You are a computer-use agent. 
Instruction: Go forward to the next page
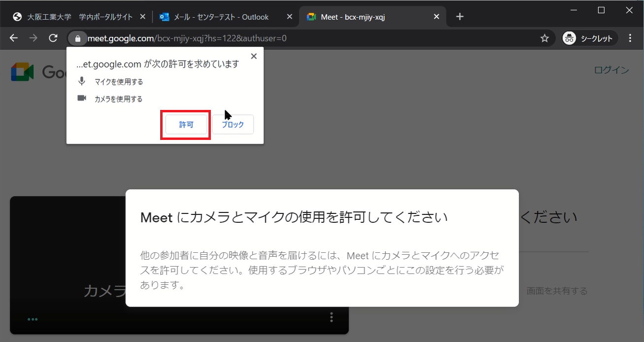[x=34, y=38]
